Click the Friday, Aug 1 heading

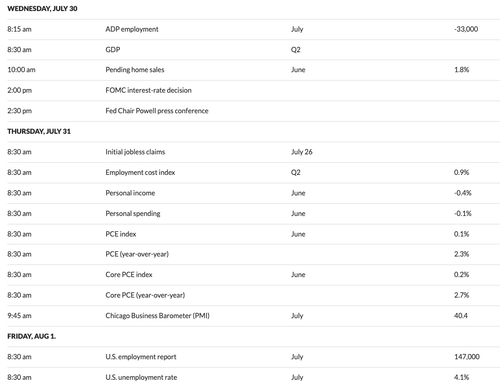[x=32, y=336]
